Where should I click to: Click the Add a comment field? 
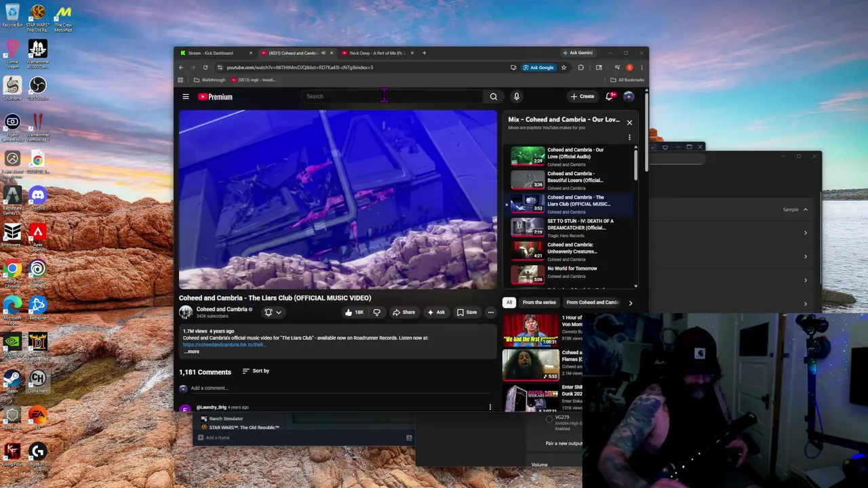point(341,388)
